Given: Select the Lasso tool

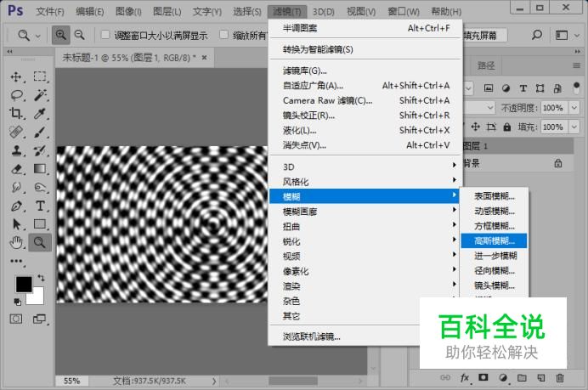Looking at the screenshot, I should (16, 95).
